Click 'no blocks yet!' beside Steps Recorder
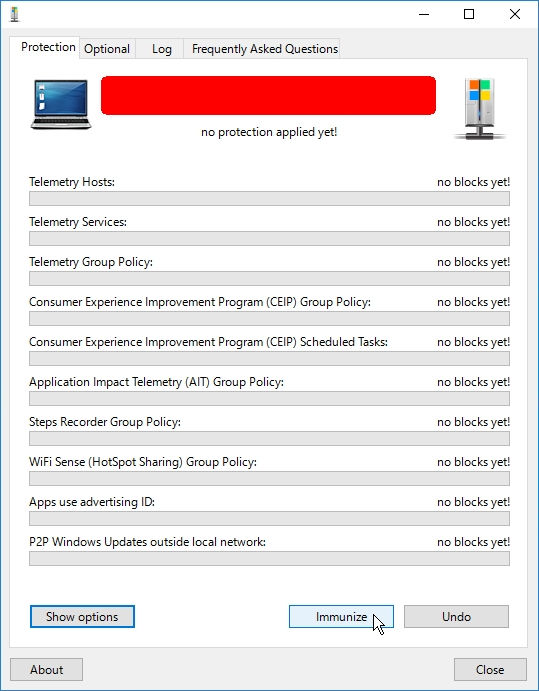Screen dimensions: 539x691 pyautogui.click(x=473, y=422)
